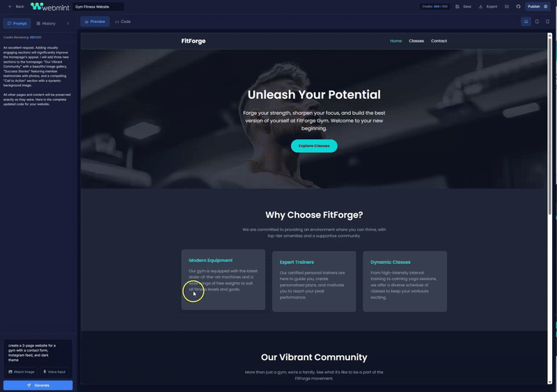557x392 pixels.
Task: Switch to Preview view
Action: [95, 22]
